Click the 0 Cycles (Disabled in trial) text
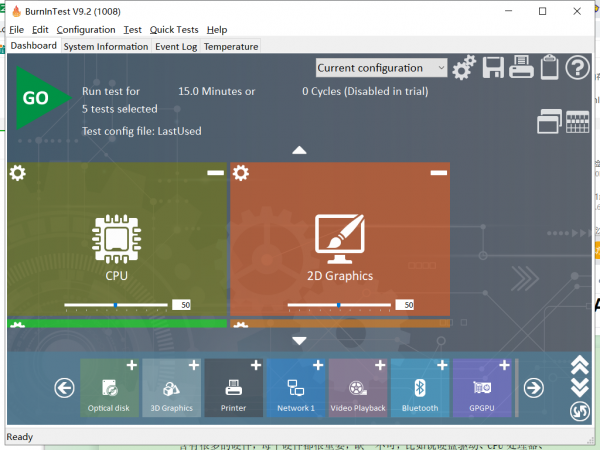The width and height of the screenshot is (600, 450). point(365,91)
